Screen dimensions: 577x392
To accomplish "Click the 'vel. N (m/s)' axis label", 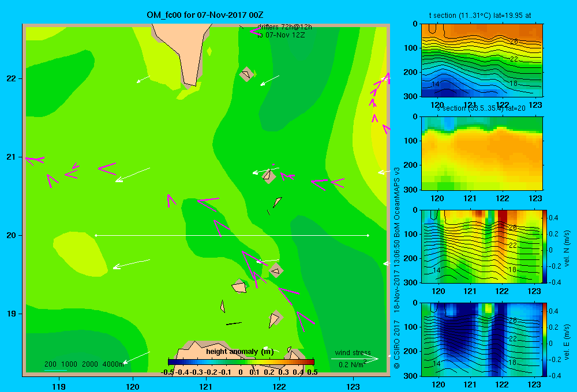I will click(x=567, y=248).
